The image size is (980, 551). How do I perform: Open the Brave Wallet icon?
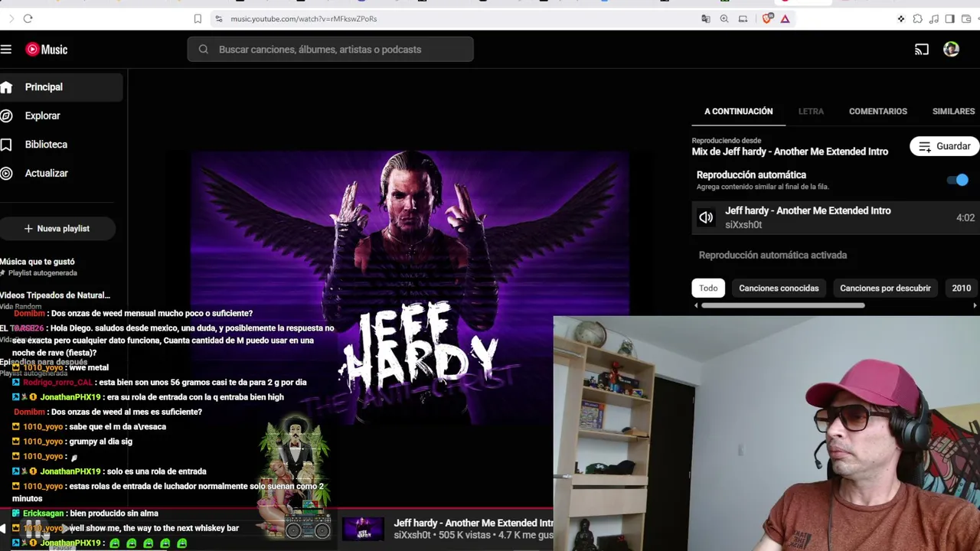tap(965, 18)
